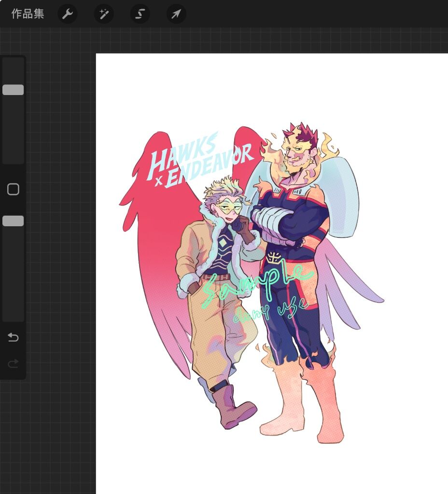Tap the square modify button in sidebar
This screenshot has height=494, width=448.
13,189
